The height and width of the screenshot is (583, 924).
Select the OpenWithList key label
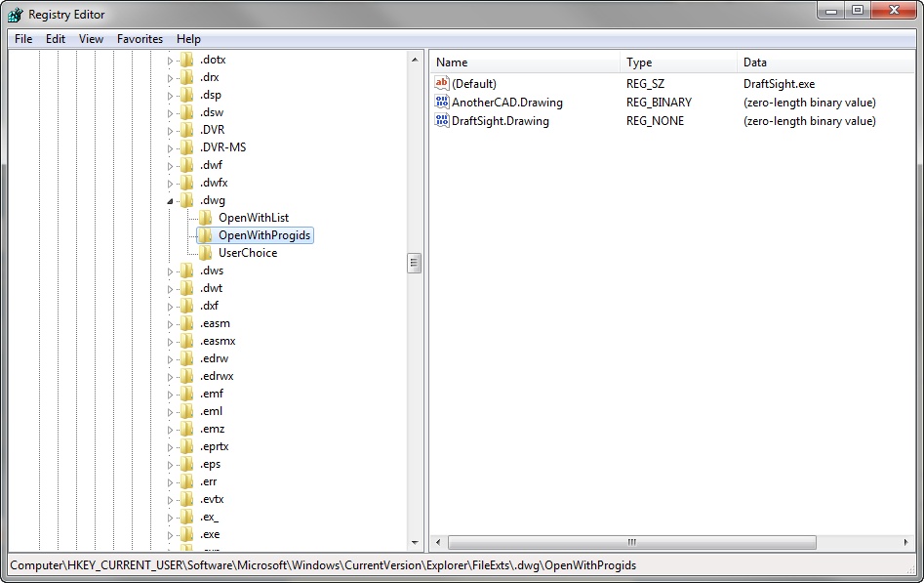coord(254,218)
